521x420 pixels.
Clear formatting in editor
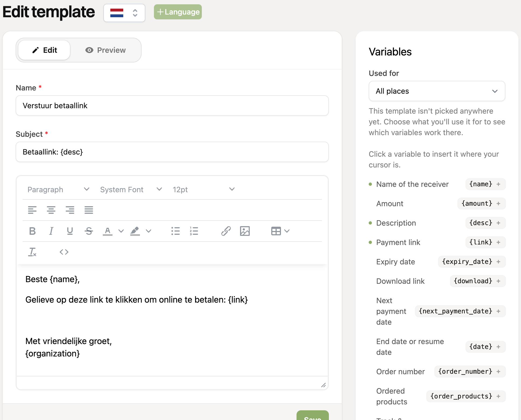tap(32, 252)
